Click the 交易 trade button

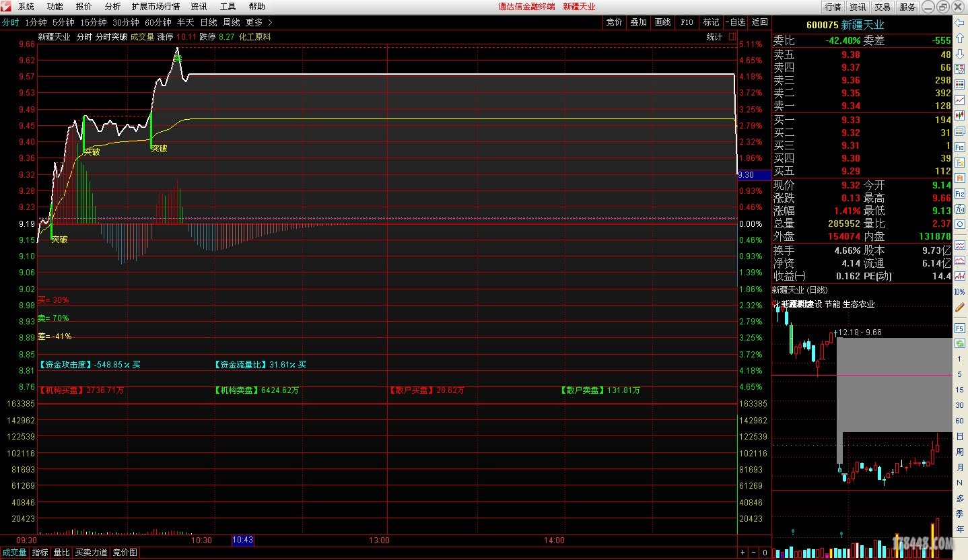[x=883, y=7]
